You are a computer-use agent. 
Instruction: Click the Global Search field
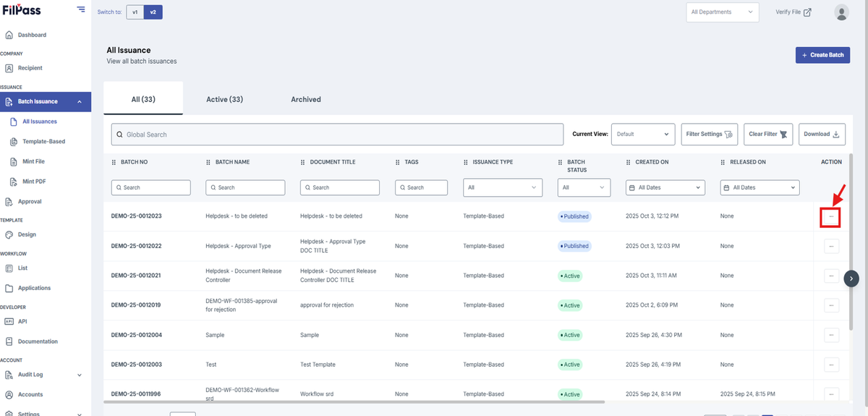click(337, 135)
